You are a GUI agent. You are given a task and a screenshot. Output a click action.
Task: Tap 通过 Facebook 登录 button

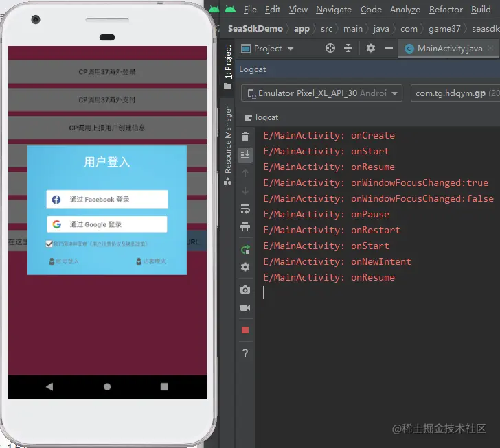(x=107, y=200)
